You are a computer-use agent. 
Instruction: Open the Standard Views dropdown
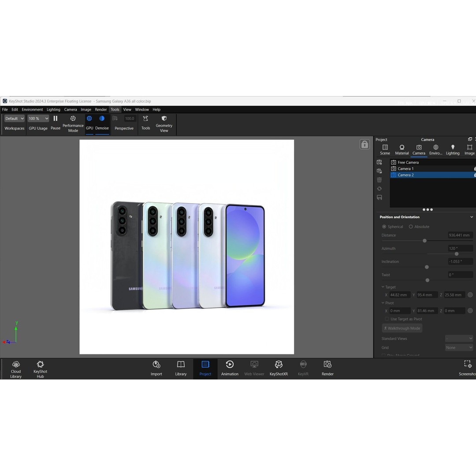459,338
